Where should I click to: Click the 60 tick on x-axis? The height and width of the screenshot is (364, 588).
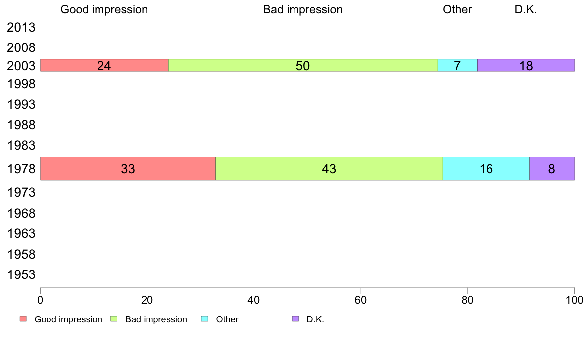tap(361, 300)
